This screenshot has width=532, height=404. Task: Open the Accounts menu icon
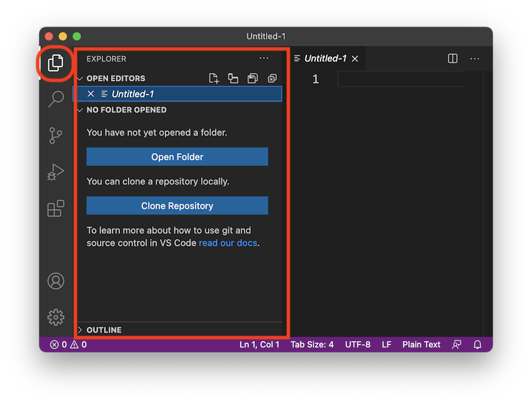[56, 281]
